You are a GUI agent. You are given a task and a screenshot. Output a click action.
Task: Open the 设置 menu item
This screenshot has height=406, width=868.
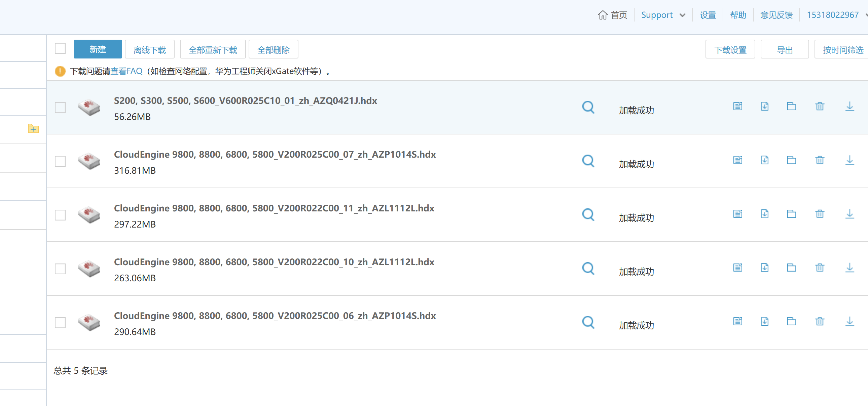(708, 15)
